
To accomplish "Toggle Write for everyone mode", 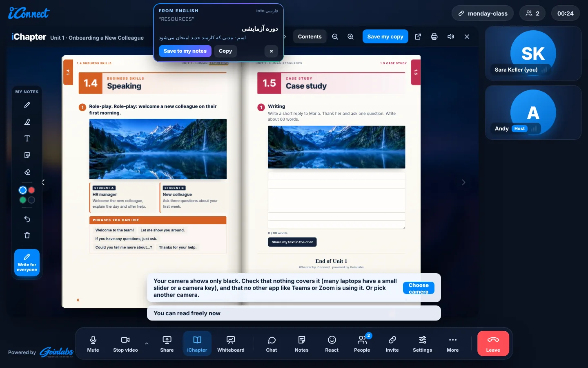I will coord(27,263).
